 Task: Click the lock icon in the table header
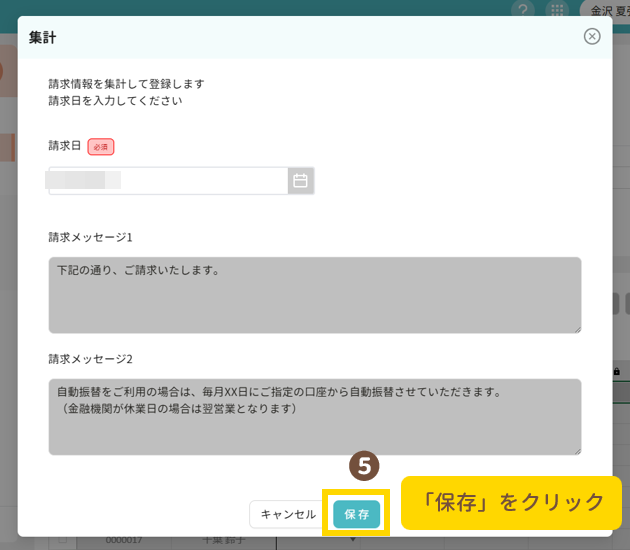pyautogui.click(x=616, y=372)
